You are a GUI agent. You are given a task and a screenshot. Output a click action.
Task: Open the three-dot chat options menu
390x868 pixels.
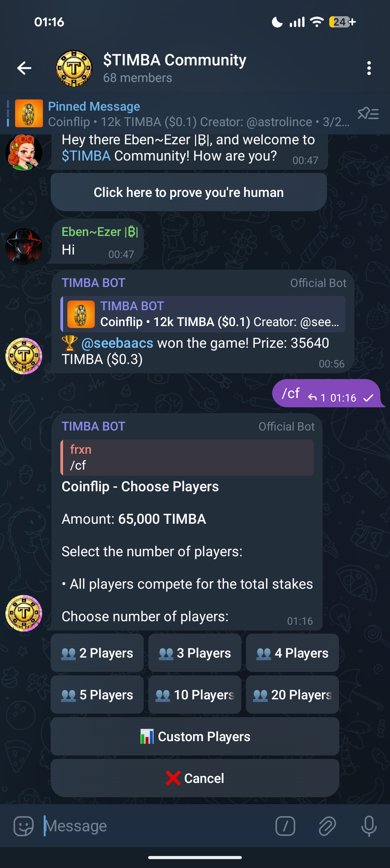pos(369,68)
